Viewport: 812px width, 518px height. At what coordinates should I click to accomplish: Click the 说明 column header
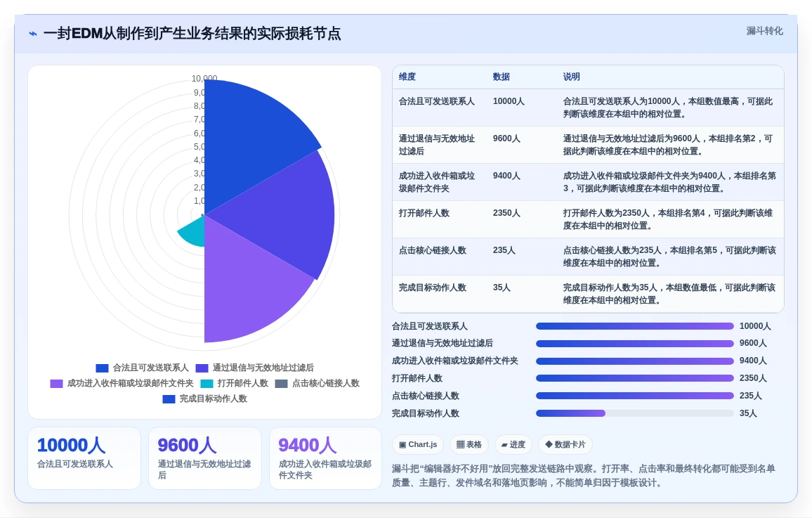tap(572, 77)
